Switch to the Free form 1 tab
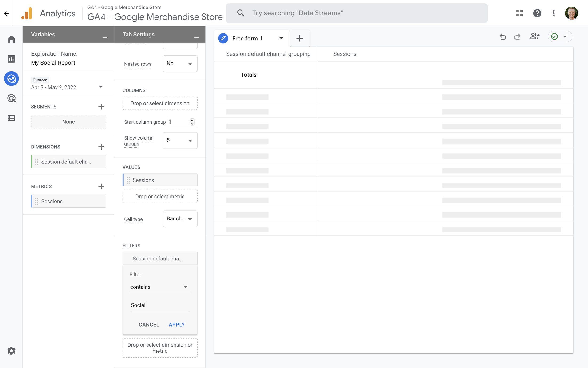Screen dimensions: 588x368 247,38
